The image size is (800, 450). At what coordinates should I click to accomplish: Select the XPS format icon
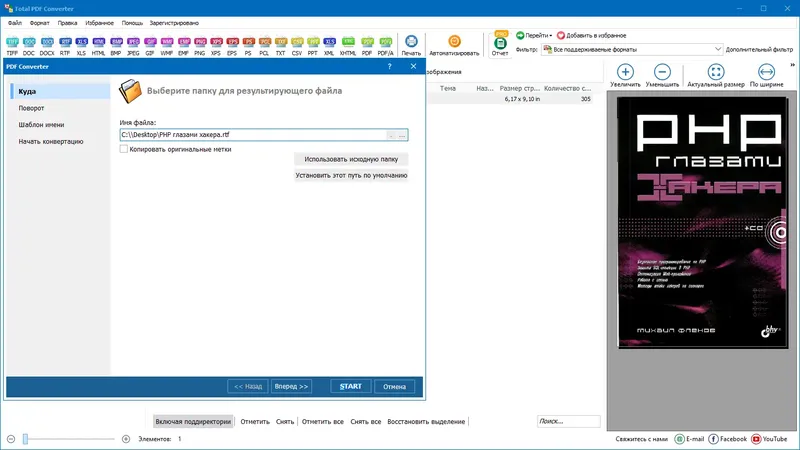(216, 45)
